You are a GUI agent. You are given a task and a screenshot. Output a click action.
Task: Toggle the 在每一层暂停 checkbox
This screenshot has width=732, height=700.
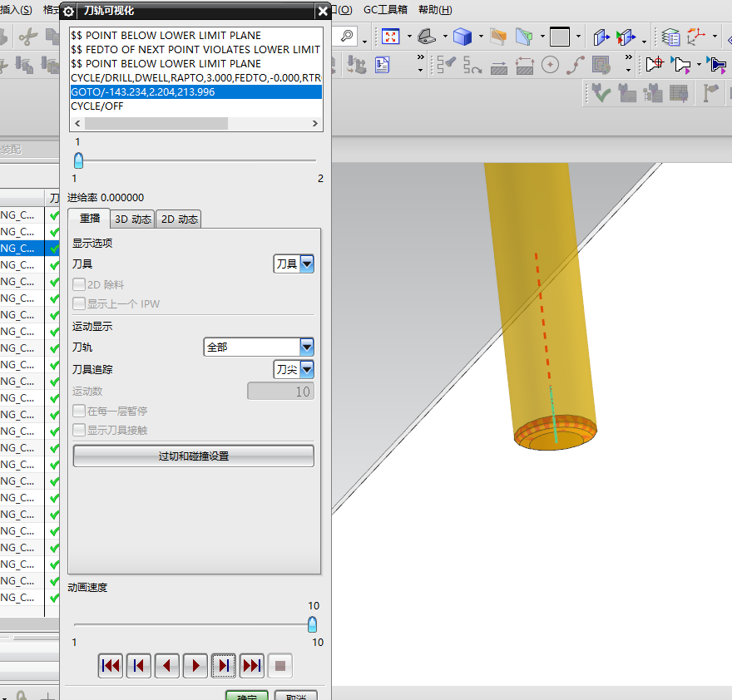click(79, 411)
